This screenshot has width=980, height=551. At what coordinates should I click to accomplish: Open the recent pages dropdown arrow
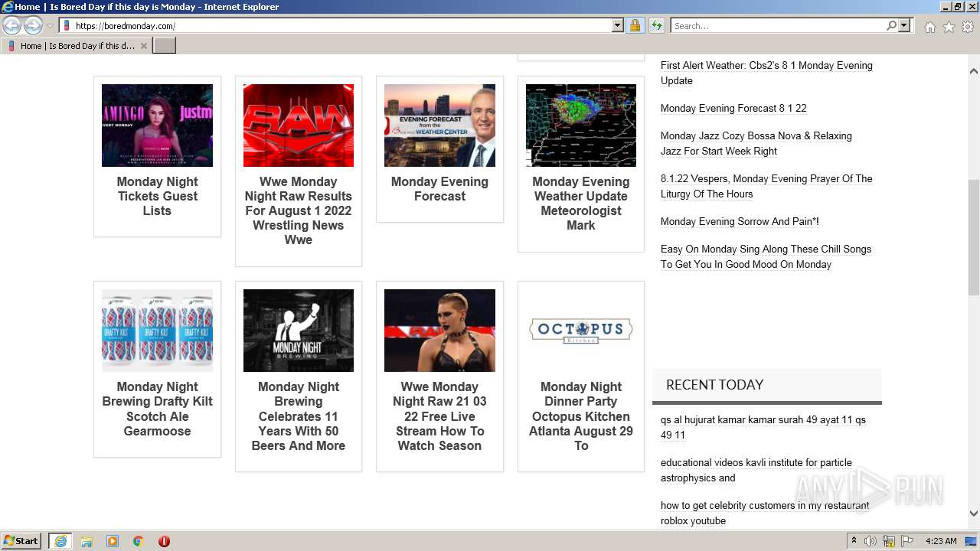(50, 26)
